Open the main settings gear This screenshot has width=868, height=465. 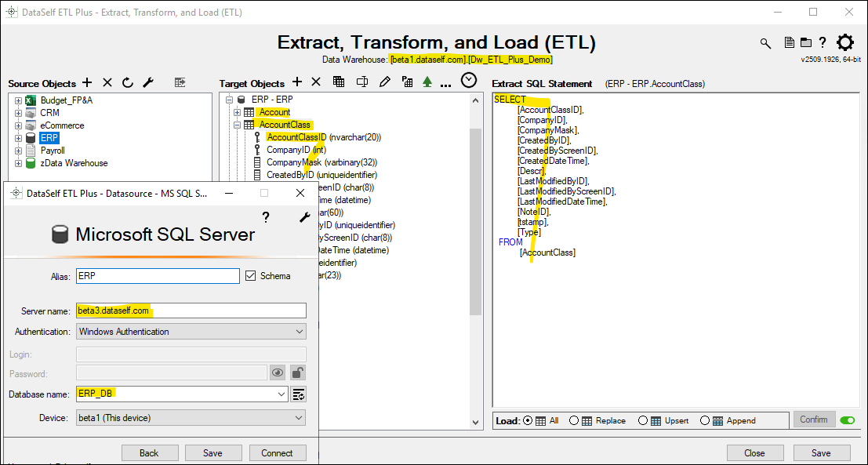click(x=845, y=43)
